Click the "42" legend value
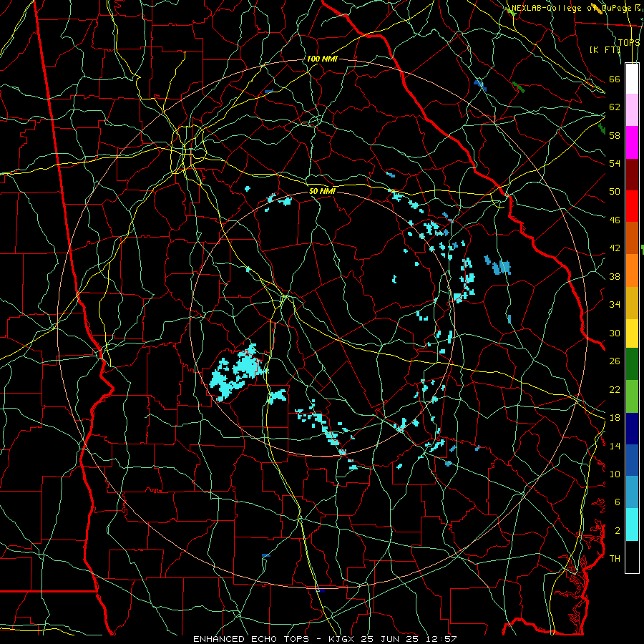Screen dimensions: 644x644 click(615, 248)
